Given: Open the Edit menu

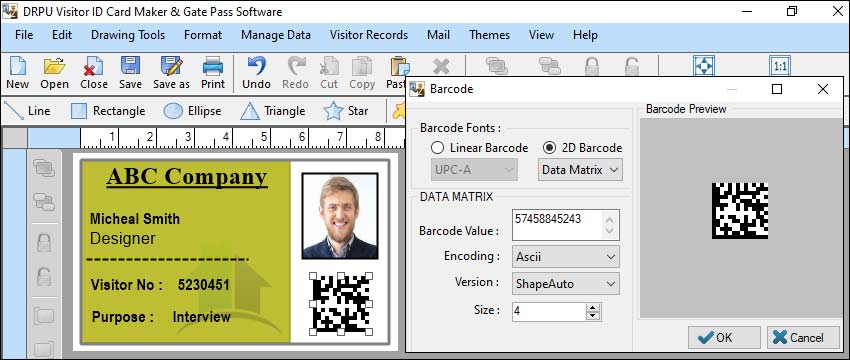Looking at the screenshot, I should pos(62,35).
